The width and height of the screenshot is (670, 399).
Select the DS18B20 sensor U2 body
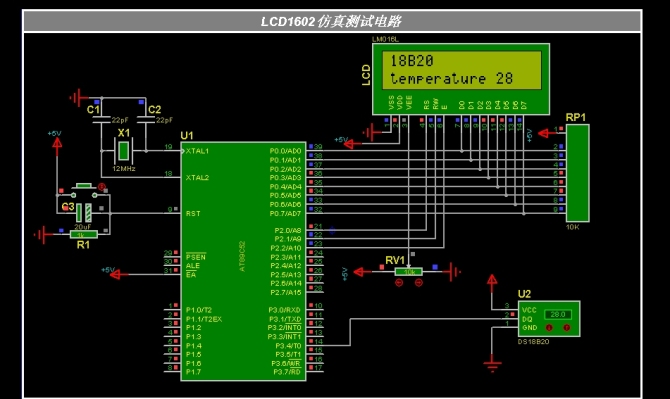[549, 319]
